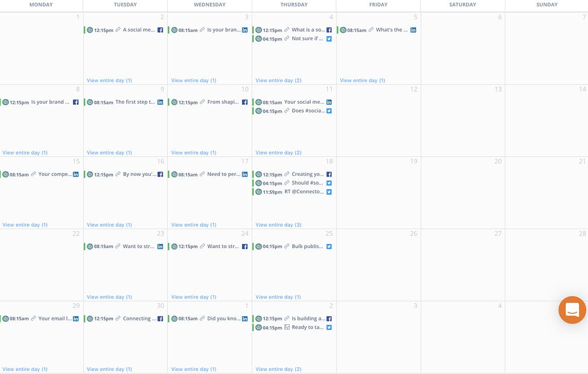This screenshot has width=588, height=374.
Task: Open "View entire day (1)" on Thursday 25
Action: [278, 297]
